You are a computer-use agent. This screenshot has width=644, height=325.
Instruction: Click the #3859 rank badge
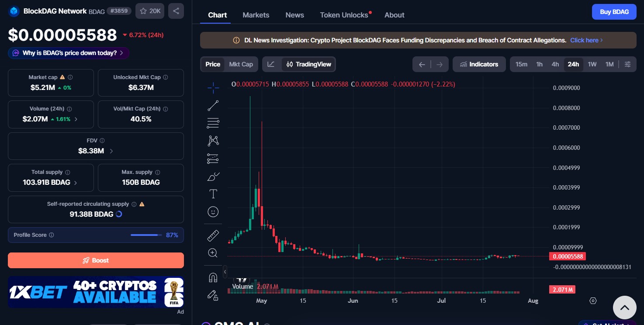[x=119, y=11]
